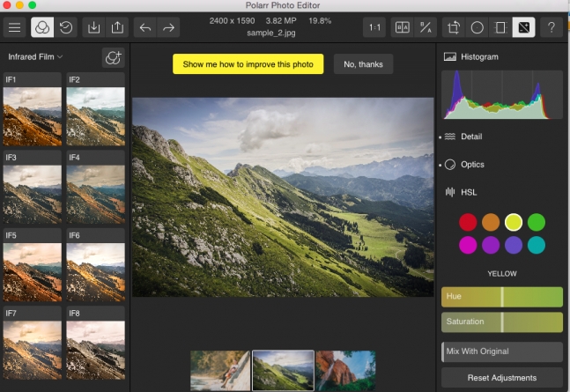Select the magenta HSL color
Image resolution: width=570 pixels, height=392 pixels.
(x=468, y=245)
